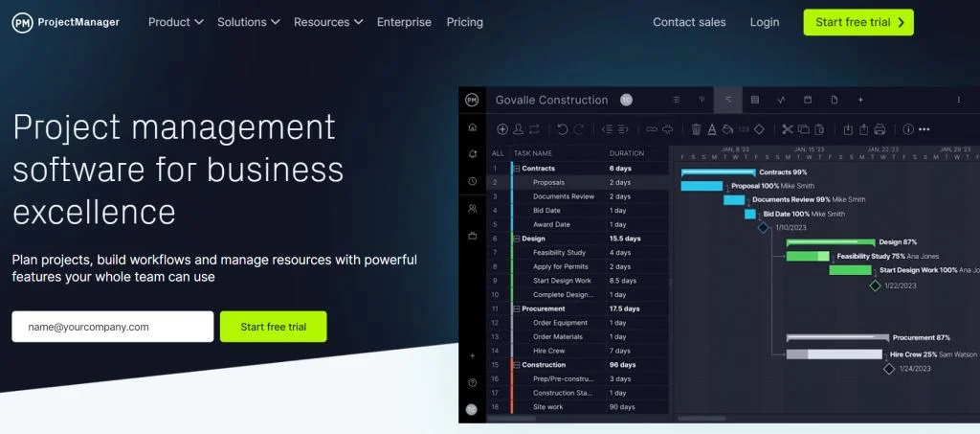
Task: Switch to the calendar view tab
Action: (808, 100)
